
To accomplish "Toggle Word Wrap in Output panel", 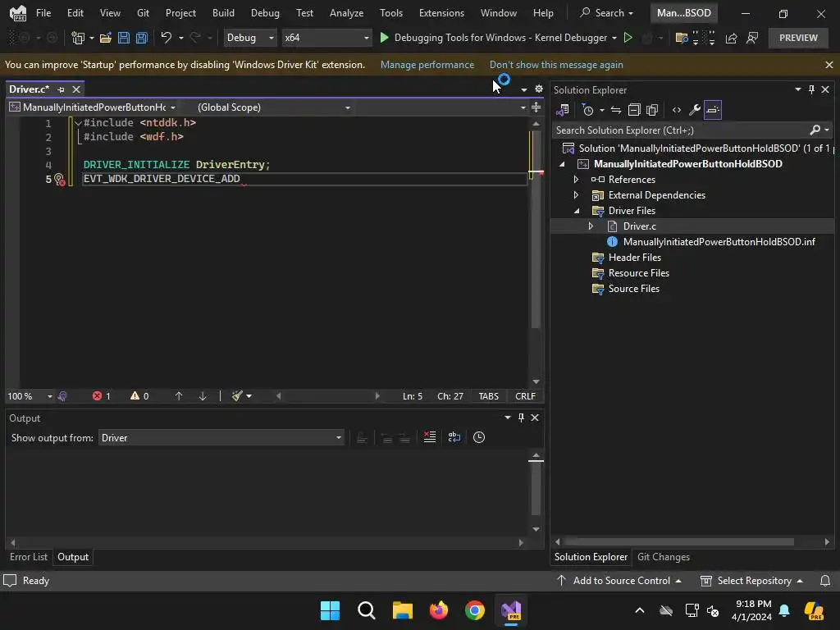I will click(x=454, y=438).
